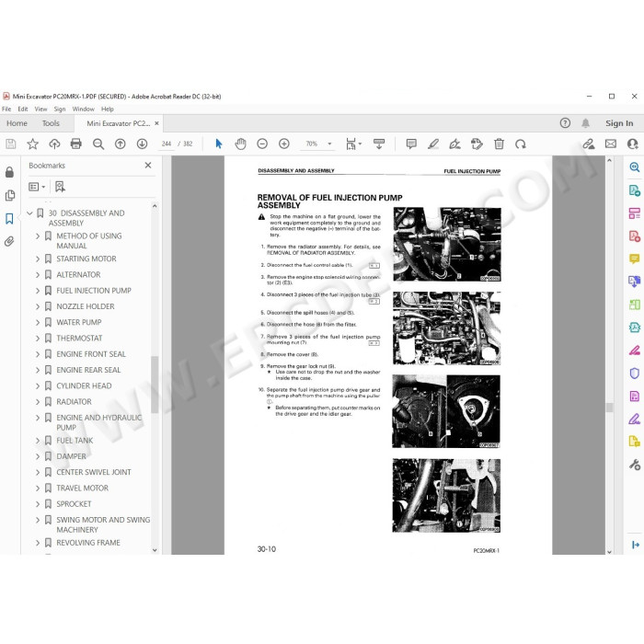This screenshot has height=644, width=644.
Task: Open the More Tools wrench icon in right pane
Action: point(635,465)
